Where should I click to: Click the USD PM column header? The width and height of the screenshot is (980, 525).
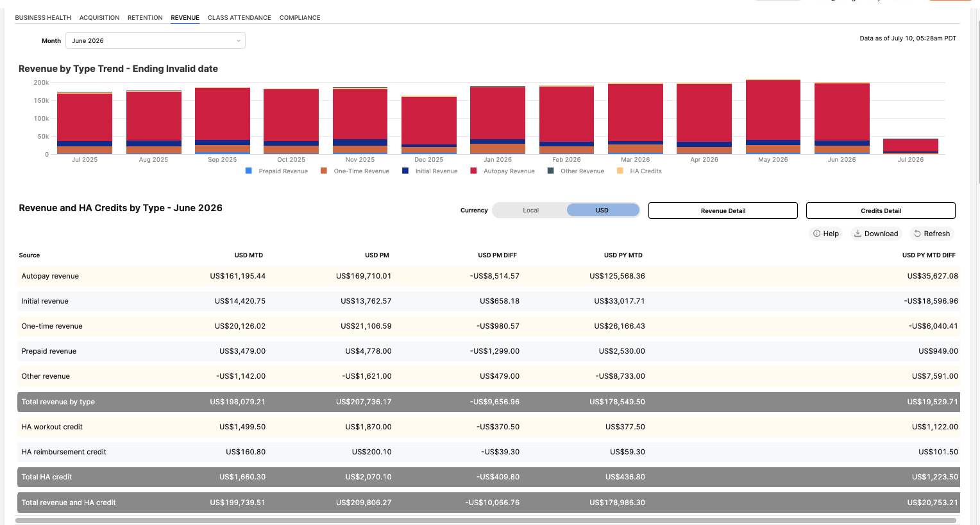click(377, 255)
